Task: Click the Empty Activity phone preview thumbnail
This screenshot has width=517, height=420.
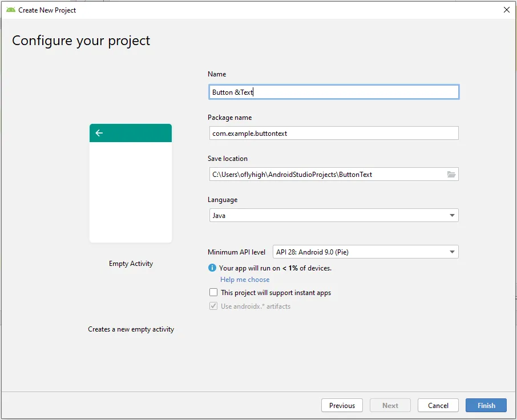Action: click(x=131, y=183)
